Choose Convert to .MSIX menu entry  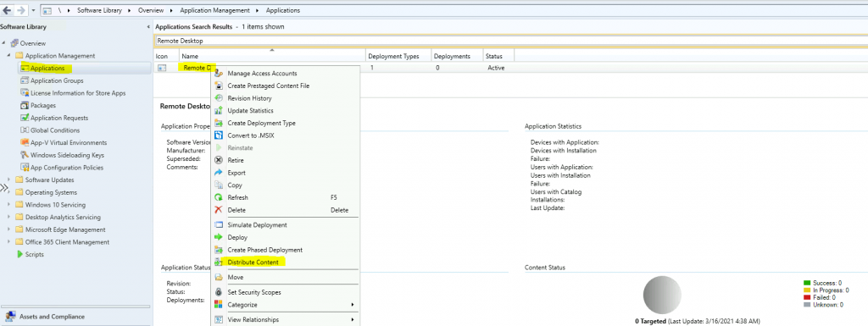[251, 135]
